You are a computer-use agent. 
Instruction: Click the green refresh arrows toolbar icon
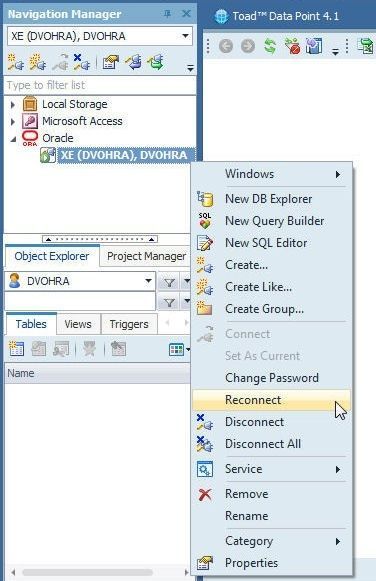pos(270,46)
